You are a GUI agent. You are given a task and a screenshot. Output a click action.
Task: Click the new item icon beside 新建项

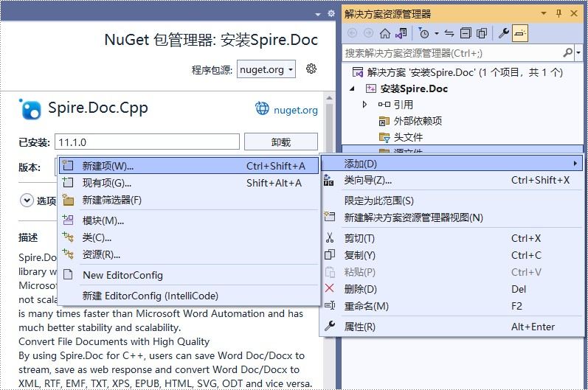coord(68,165)
